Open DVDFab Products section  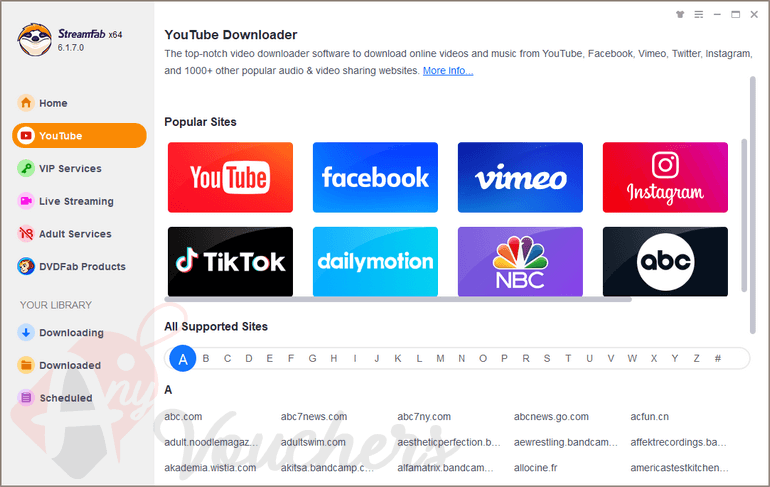click(82, 267)
